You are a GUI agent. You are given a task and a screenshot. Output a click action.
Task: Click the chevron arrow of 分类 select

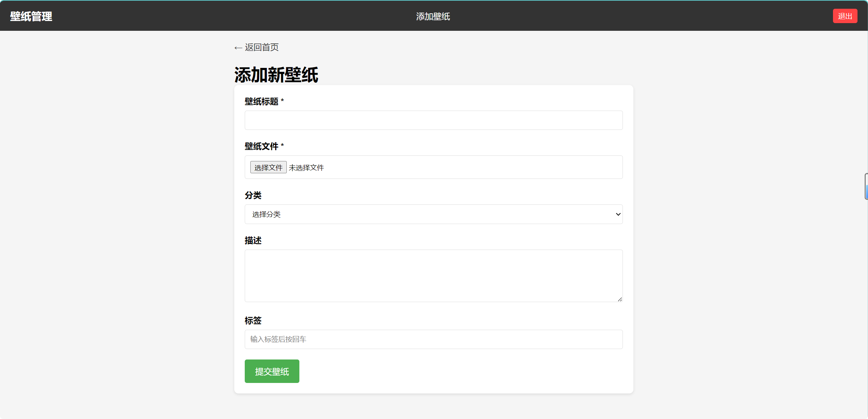click(618, 214)
